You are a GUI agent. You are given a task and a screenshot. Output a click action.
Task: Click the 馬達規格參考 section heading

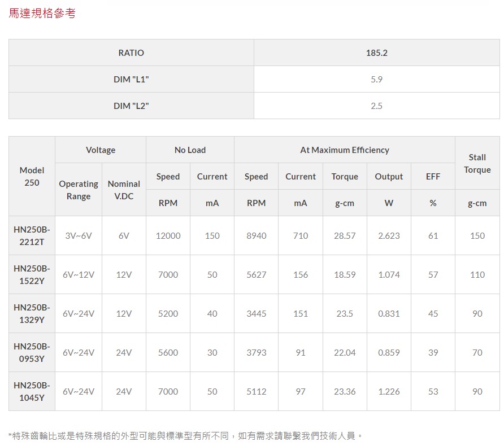click(x=42, y=13)
